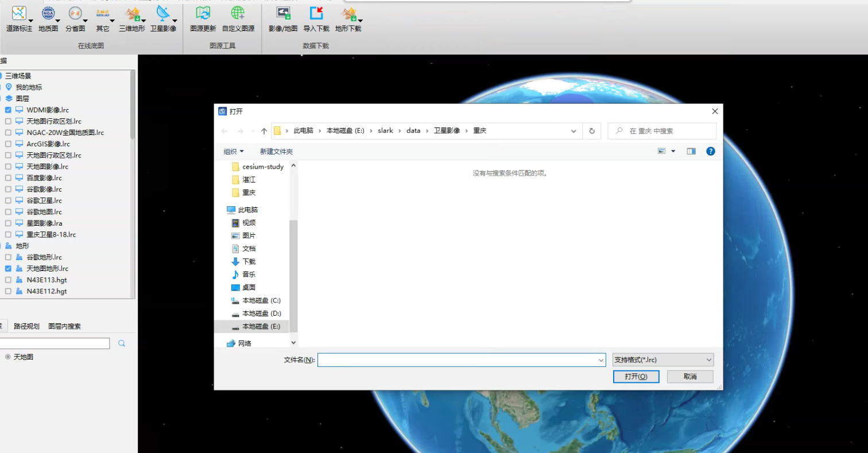This screenshot has width=868, height=453.
Task: Click the dialog sidebar scroll-down arrow
Action: (x=294, y=343)
